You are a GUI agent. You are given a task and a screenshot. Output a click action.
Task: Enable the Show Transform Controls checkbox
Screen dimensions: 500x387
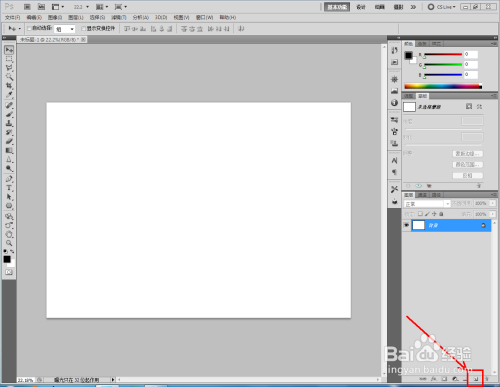pyautogui.click(x=84, y=29)
